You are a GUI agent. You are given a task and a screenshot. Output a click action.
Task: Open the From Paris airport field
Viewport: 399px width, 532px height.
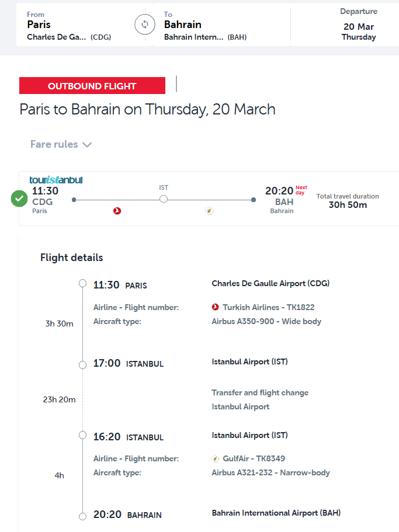point(70,25)
